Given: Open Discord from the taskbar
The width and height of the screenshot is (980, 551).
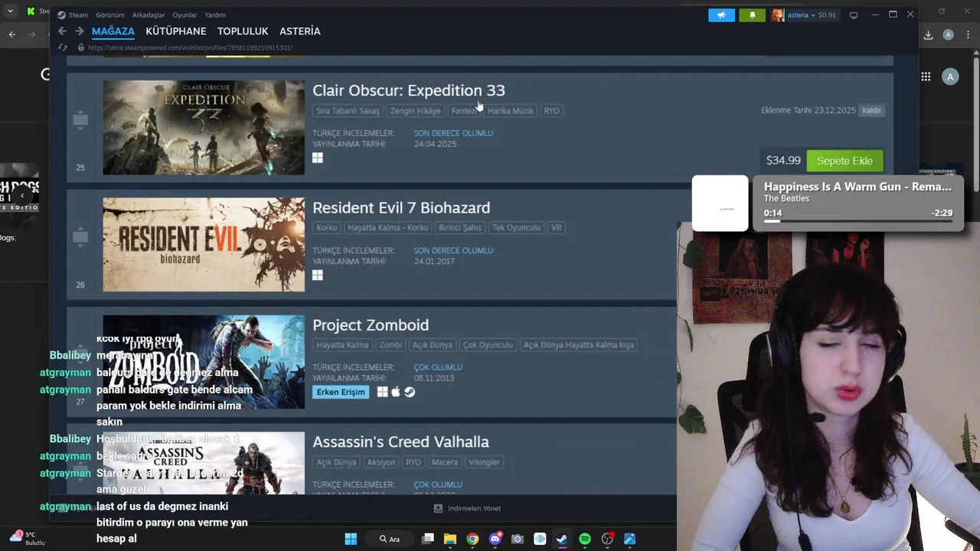Looking at the screenshot, I should pyautogui.click(x=495, y=539).
